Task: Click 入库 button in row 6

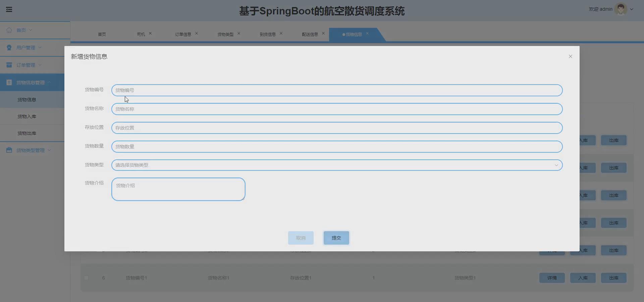Action: click(583, 278)
